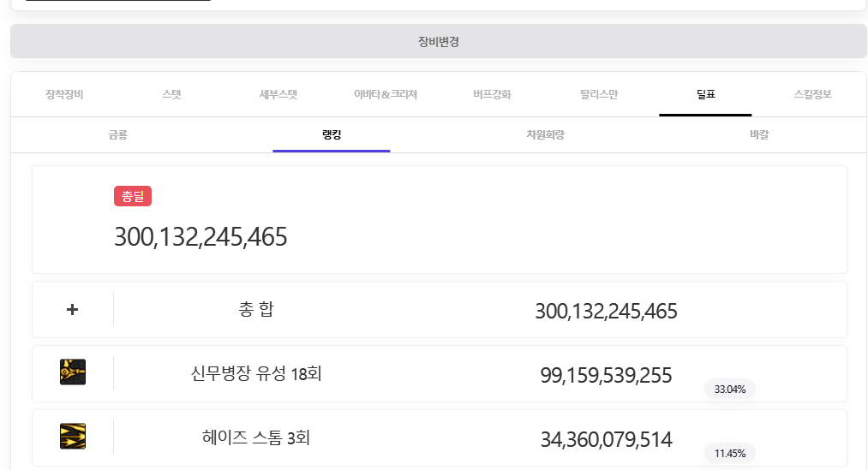Open the 버프강화 tab
Viewport: 868px width, 470px height.
(492, 94)
